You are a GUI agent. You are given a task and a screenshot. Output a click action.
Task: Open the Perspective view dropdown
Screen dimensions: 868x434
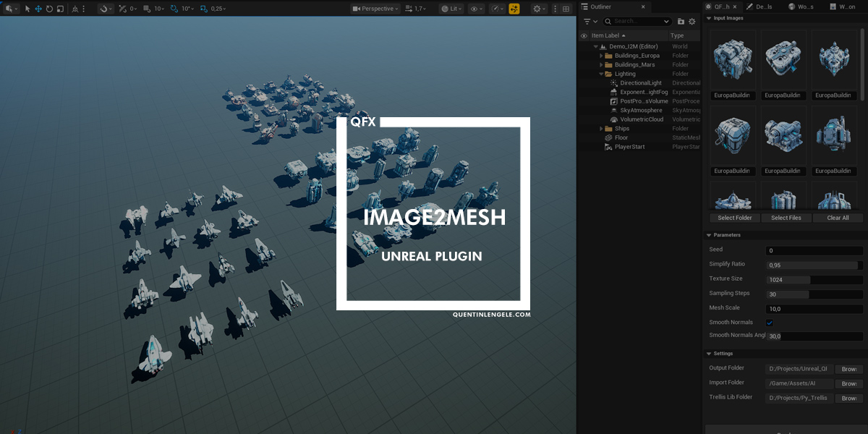click(x=375, y=9)
